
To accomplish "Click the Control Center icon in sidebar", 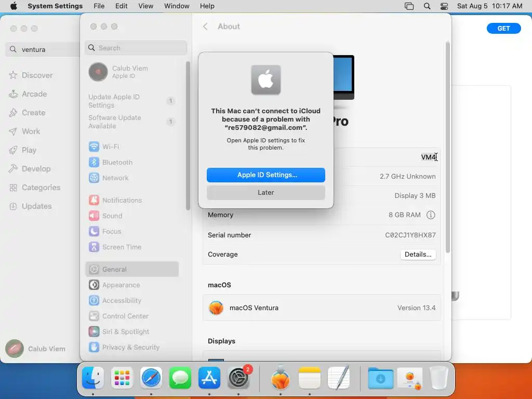I will click(x=94, y=316).
